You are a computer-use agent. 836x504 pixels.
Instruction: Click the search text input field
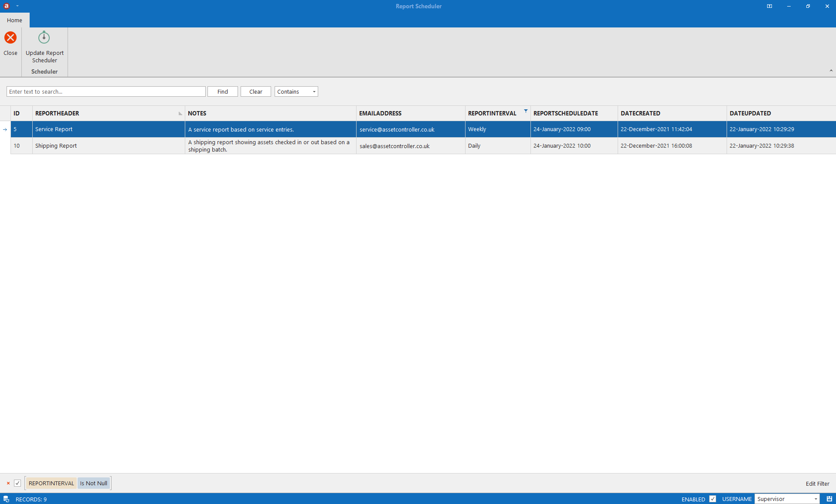[x=106, y=91]
